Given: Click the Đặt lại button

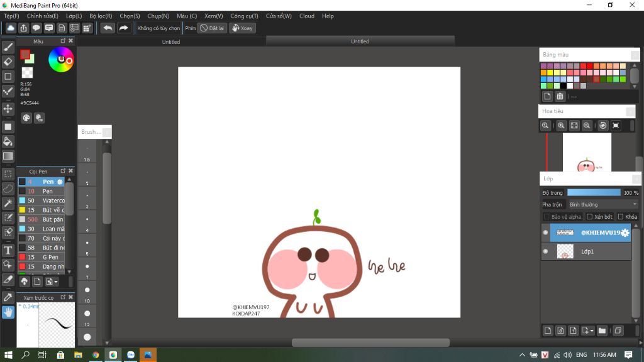Looking at the screenshot, I should click(x=212, y=28).
